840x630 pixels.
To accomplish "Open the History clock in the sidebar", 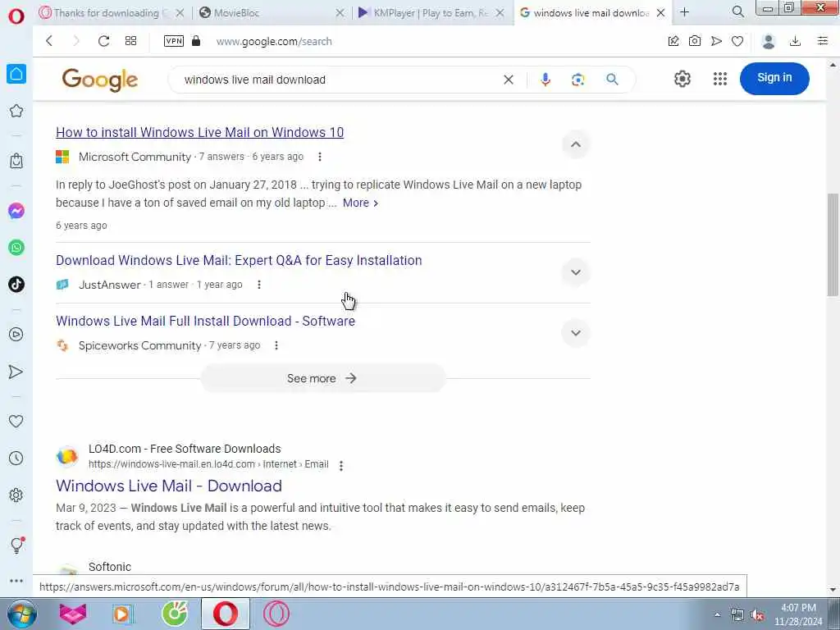I will tap(16, 458).
